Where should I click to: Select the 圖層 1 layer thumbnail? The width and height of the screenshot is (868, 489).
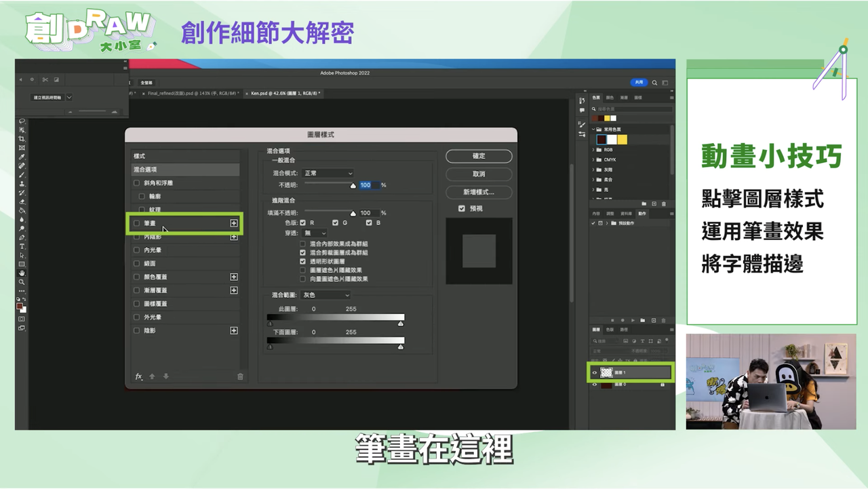606,372
